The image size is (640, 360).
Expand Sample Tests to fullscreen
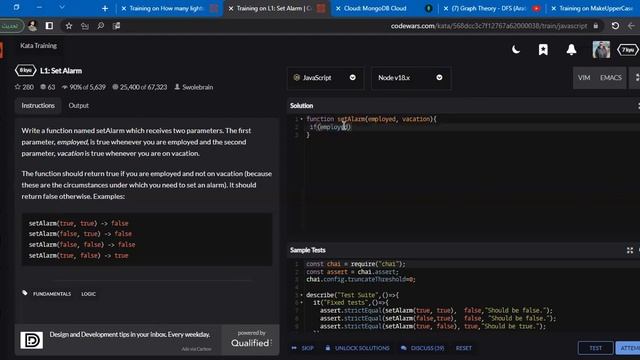click(630, 250)
